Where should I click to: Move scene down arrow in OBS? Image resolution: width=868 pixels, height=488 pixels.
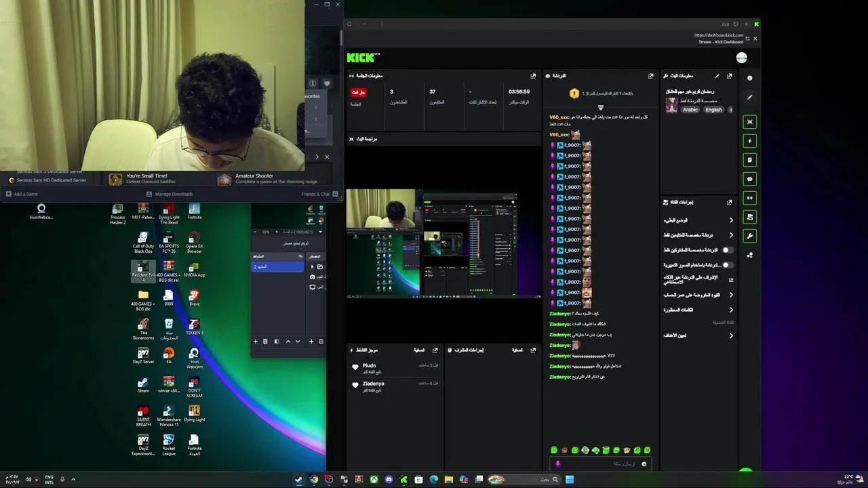pyautogui.click(x=297, y=342)
